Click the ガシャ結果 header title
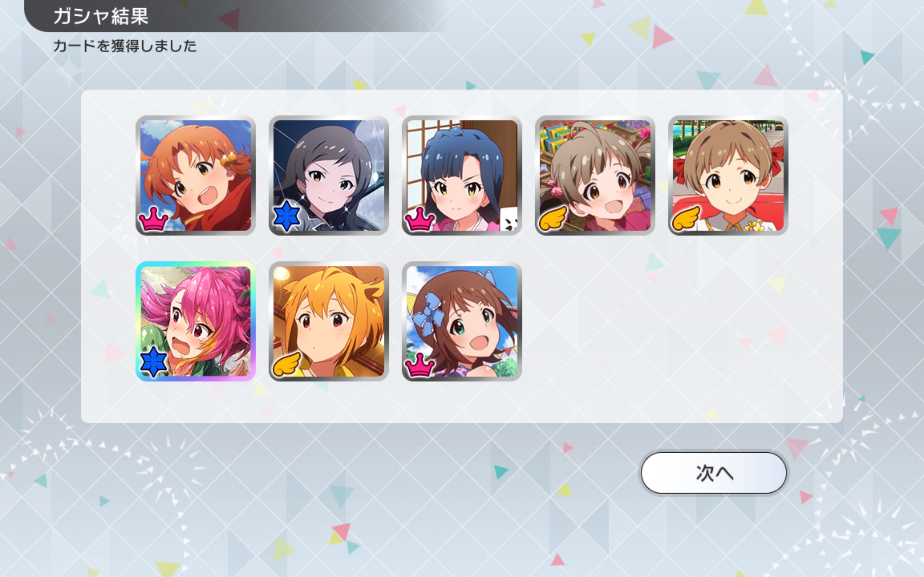The width and height of the screenshot is (924, 577). (x=101, y=16)
